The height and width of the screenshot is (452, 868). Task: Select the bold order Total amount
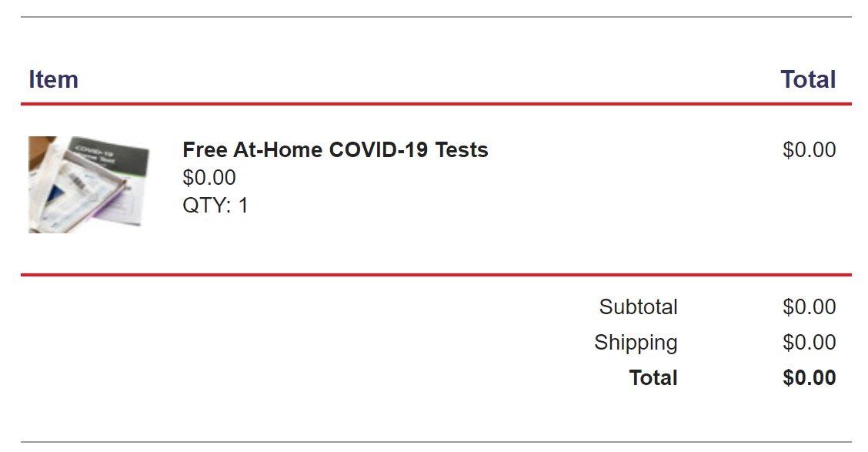point(809,378)
